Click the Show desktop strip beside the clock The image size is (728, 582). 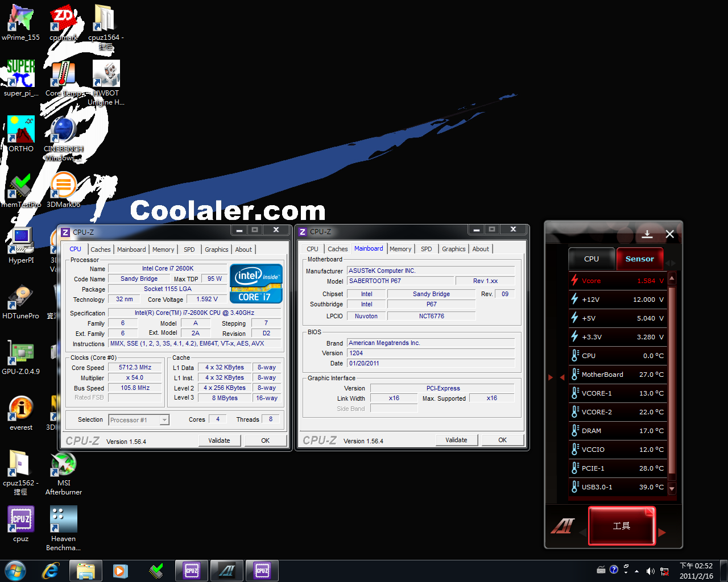tap(723, 571)
